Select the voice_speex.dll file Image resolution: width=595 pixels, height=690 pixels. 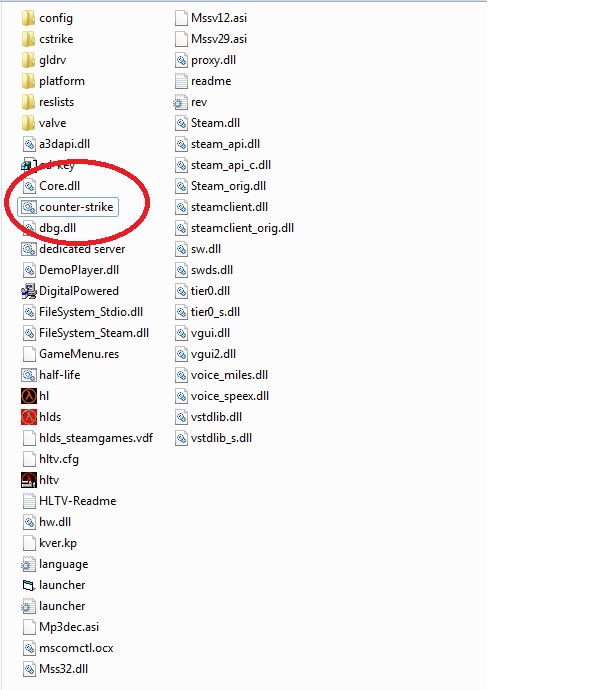222,396
